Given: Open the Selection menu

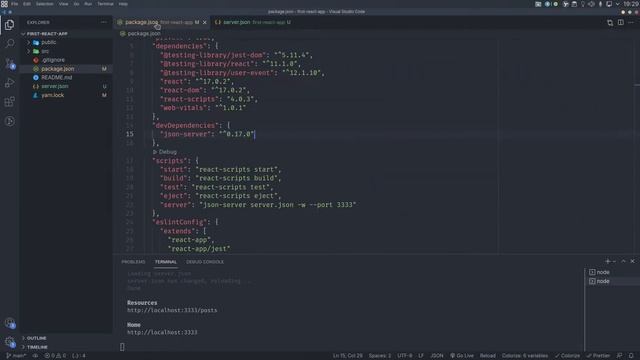Looking at the screenshot, I should pos(44,4).
